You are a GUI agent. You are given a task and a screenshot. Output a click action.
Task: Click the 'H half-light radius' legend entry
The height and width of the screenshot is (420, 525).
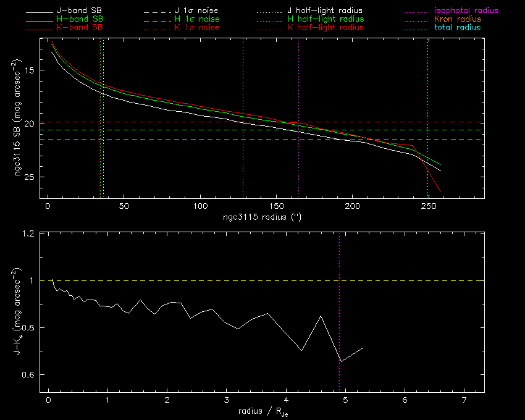pos(326,20)
